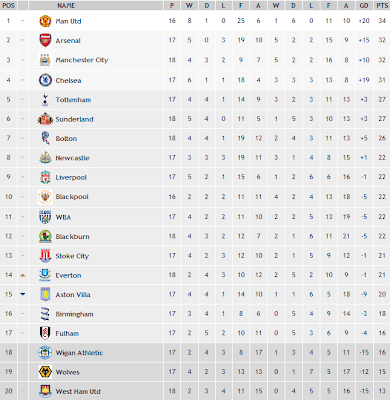Click the Wolves badge icon
The image size is (390, 400).
click(45, 372)
